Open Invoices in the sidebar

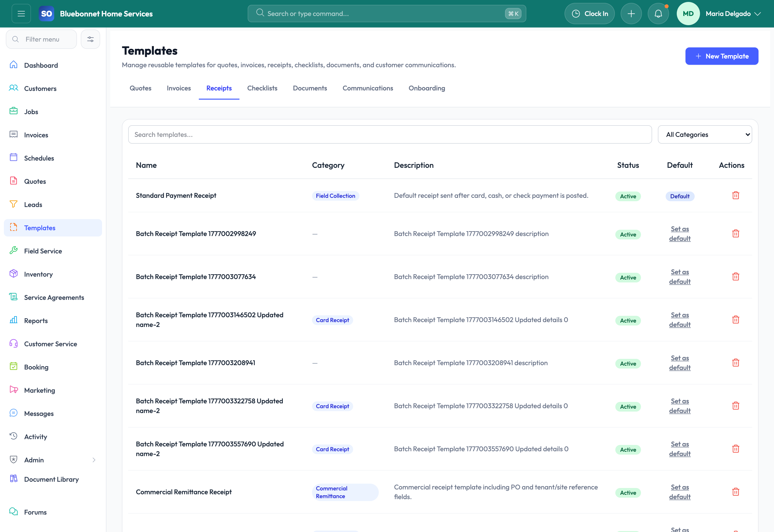tap(53, 135)
